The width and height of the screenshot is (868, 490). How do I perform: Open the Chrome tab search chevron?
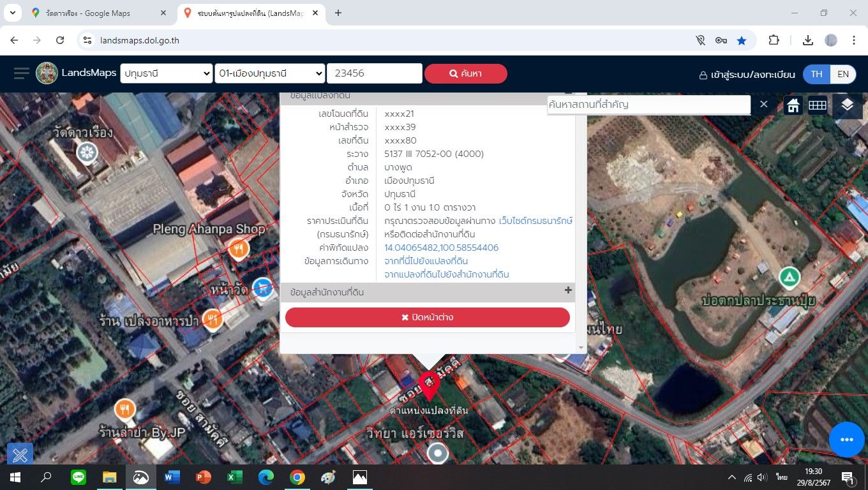click(11, 13)
